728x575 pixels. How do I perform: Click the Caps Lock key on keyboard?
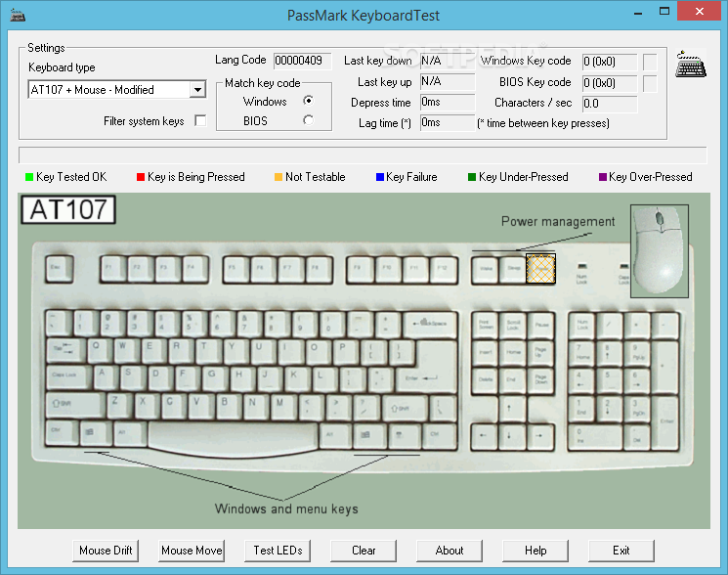(x=68, y=376)
